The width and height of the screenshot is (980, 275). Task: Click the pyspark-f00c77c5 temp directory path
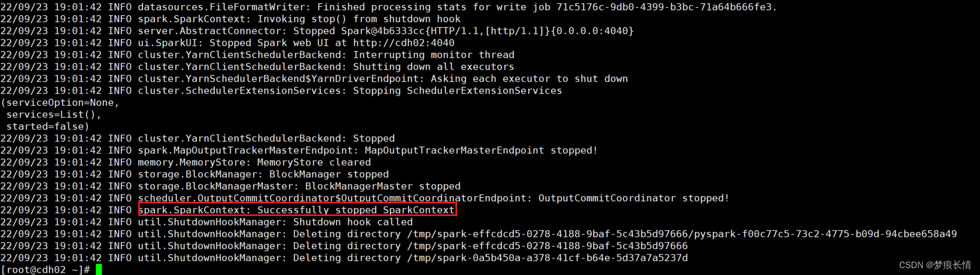pos(682,234)
